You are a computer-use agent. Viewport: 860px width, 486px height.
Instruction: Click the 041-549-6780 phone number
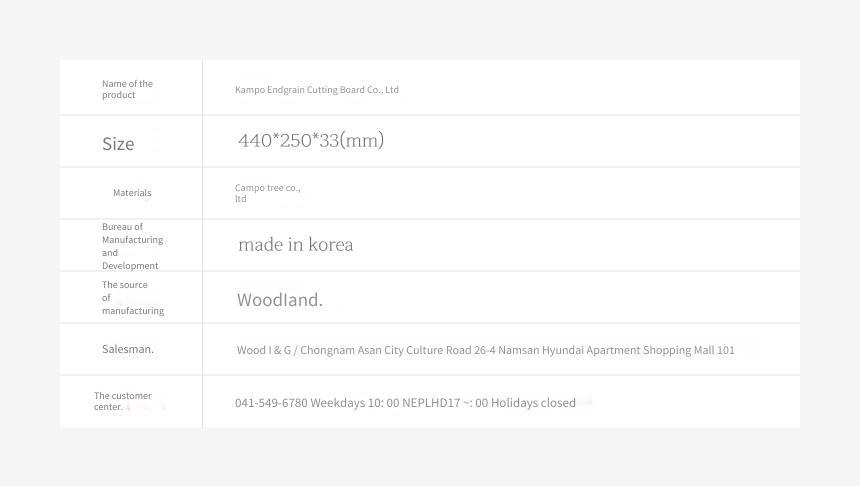[271, 403]
